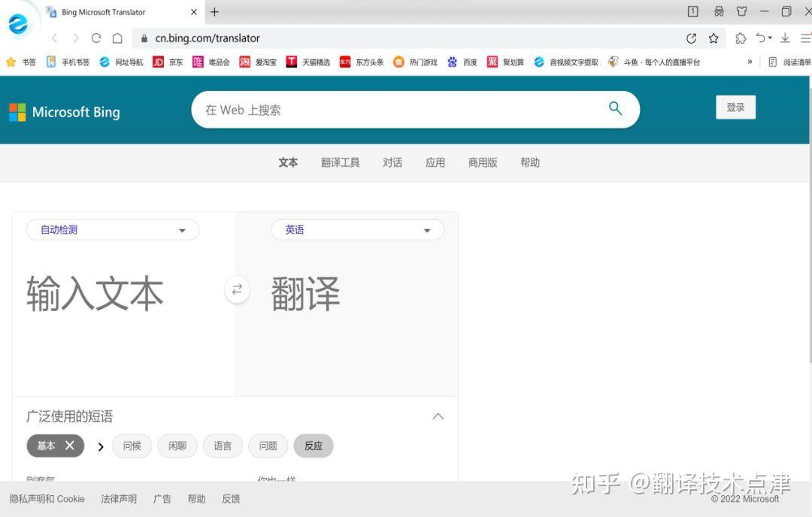This screenshot has height=517, width=812.
Task: Collapse the 广泛使用的短语 section
Action: point(438,416)
